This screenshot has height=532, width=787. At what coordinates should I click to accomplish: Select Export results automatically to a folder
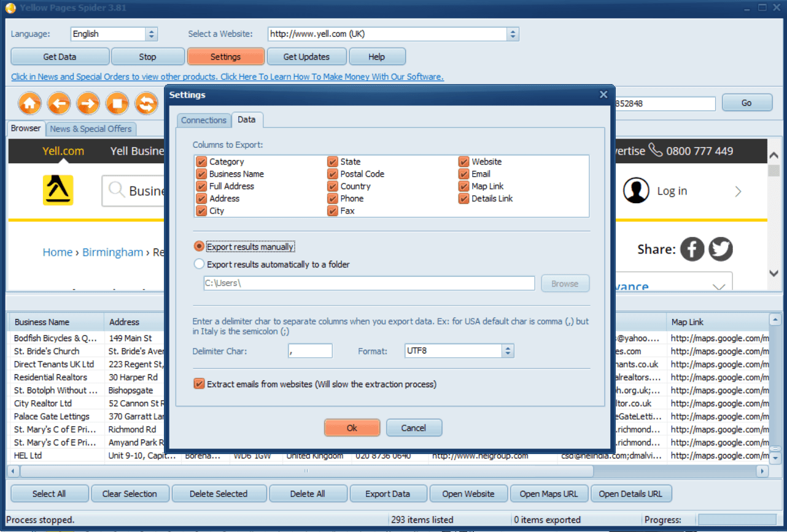coord(199,264)
